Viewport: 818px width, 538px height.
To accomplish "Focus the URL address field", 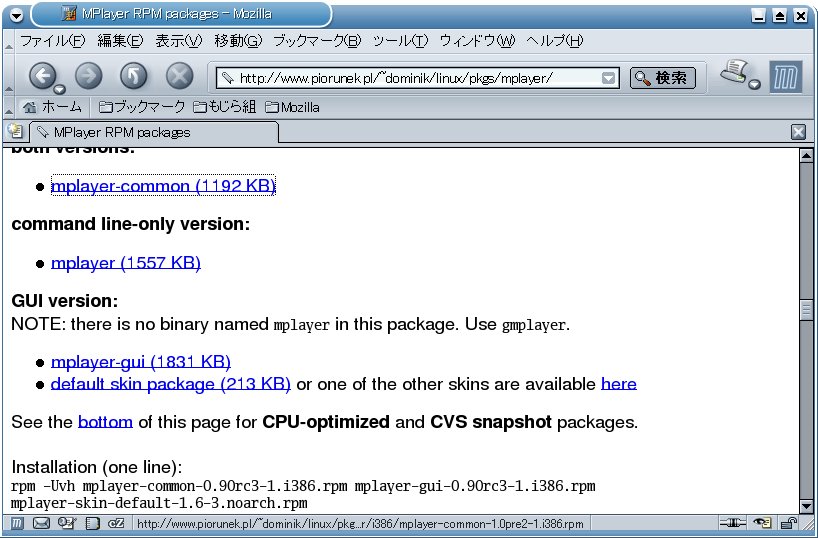I will [417, 78].
